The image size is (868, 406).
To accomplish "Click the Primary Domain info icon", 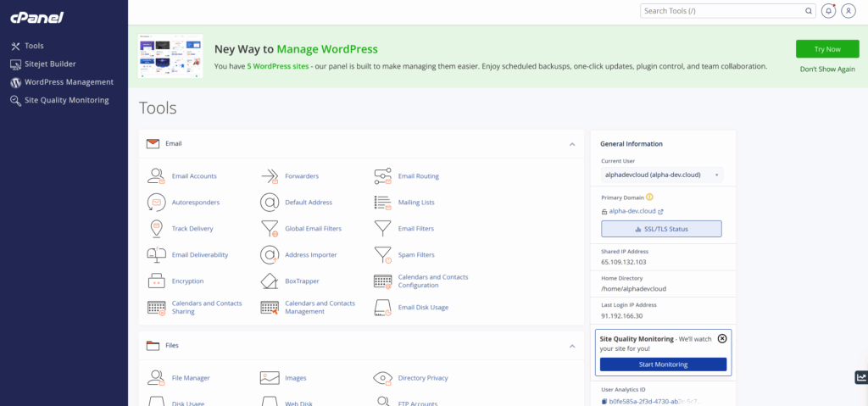I will tap(649, 197).
